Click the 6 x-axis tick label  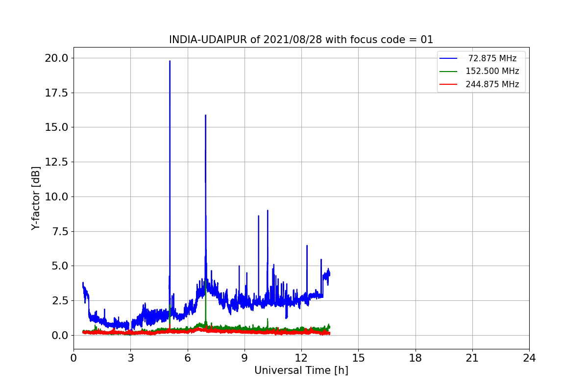(x=187, y=358)
